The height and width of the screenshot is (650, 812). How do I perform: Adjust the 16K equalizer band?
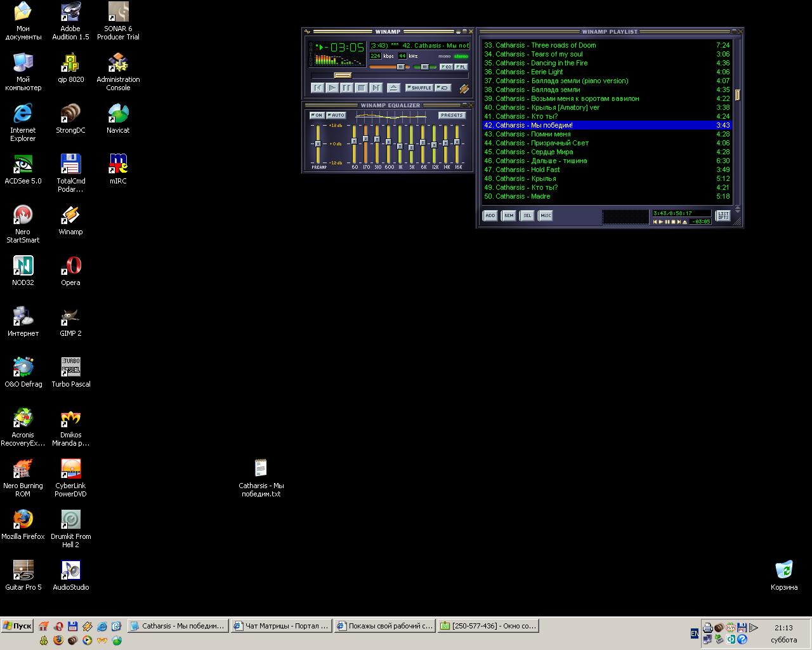pos(457,143)
